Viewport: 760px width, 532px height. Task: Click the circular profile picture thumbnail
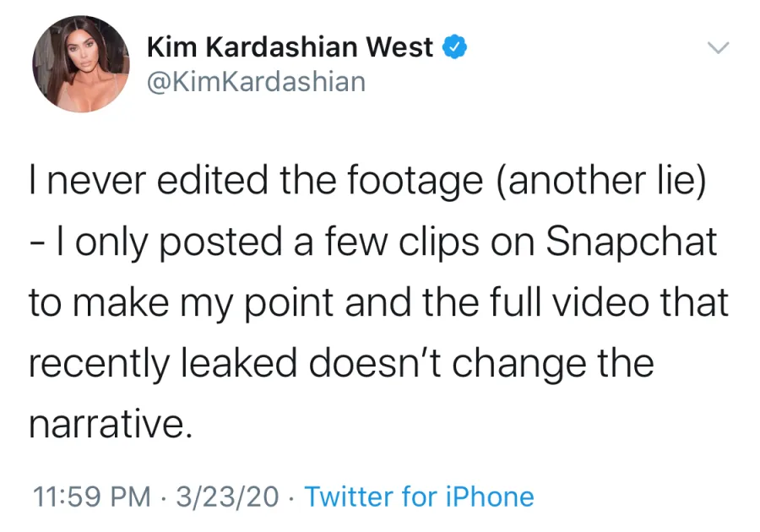[x=82, y=64]
